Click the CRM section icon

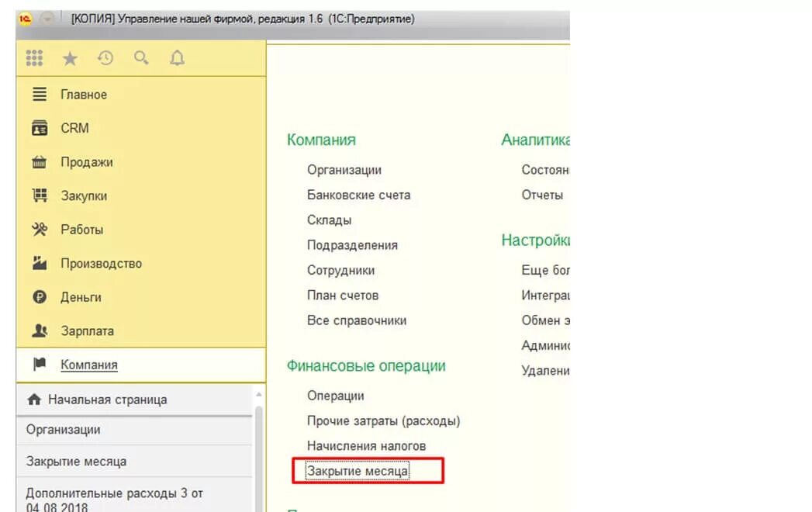(40, 128)
